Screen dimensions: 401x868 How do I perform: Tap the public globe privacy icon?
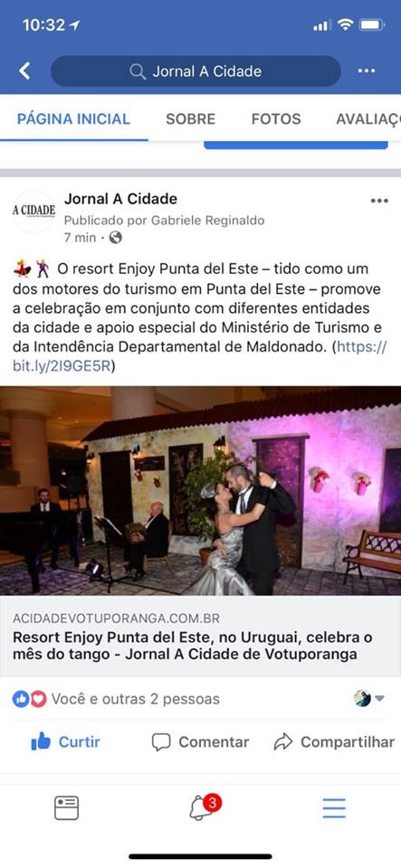pos(115,238)
